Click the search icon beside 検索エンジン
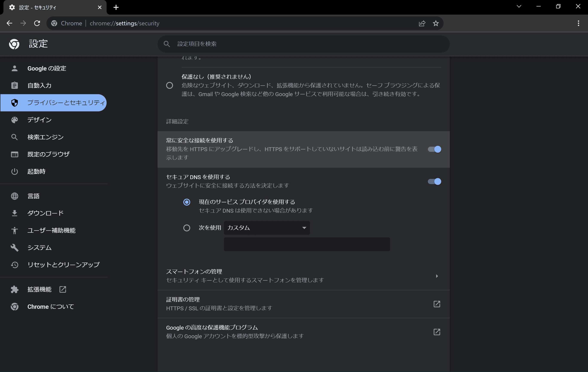 15,137
